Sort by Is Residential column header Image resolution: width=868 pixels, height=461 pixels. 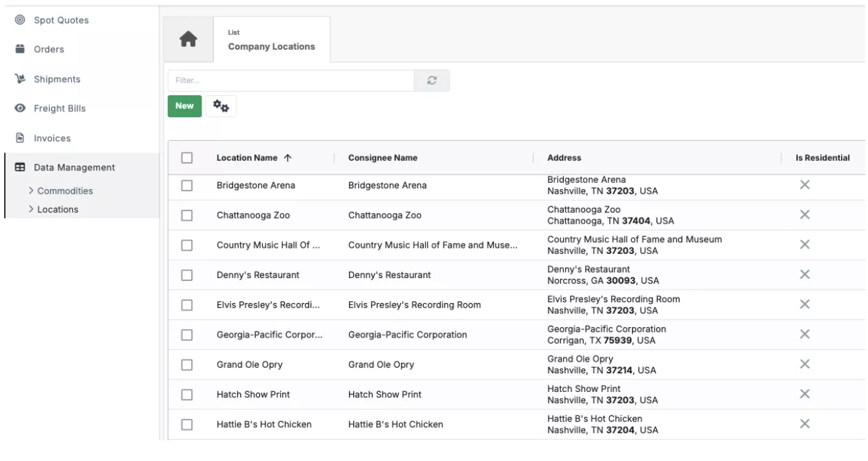coord(822,158)
